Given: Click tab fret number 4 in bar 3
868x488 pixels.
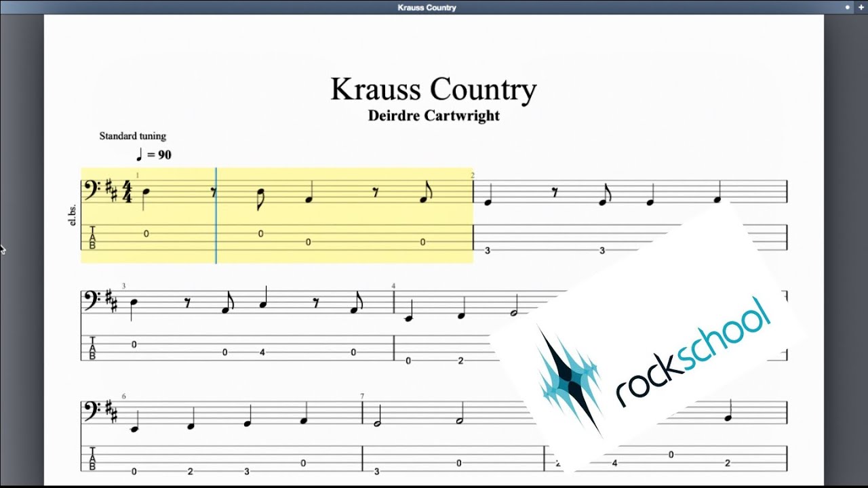Looking at the screenshot, I should pos(262,352).
